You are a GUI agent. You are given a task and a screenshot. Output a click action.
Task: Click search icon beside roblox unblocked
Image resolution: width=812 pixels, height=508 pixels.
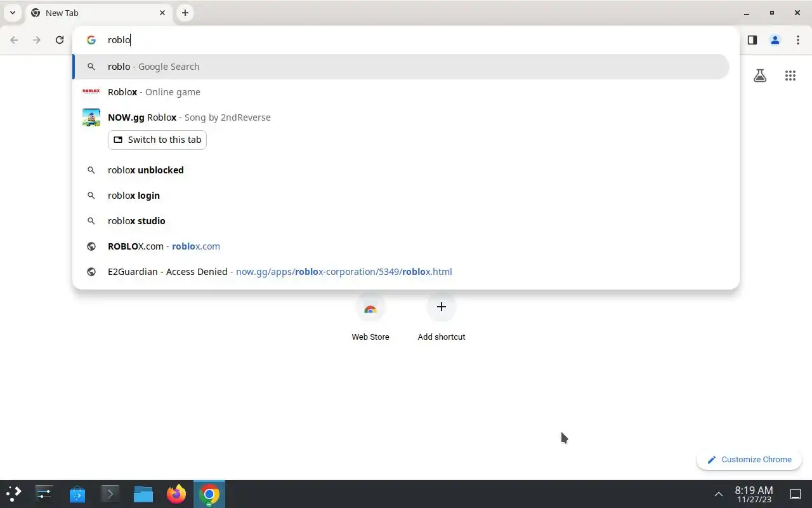[91, 170]
